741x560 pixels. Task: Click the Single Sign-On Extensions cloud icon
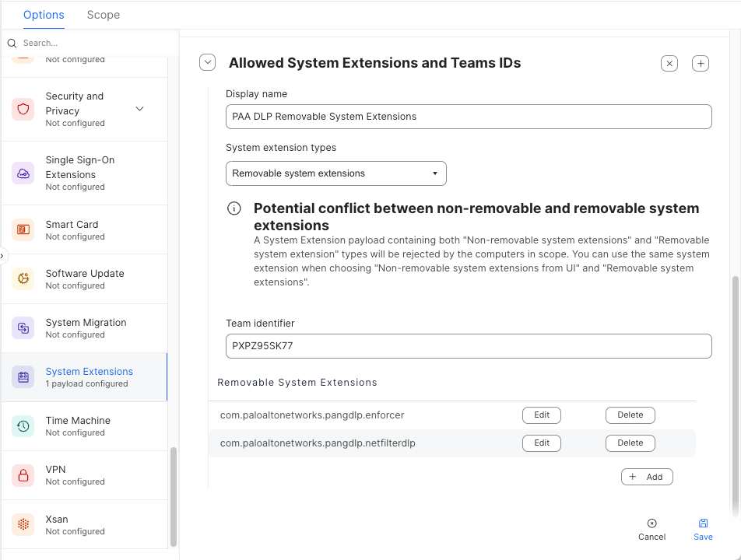pyautogui.click(x=23, y=173)
